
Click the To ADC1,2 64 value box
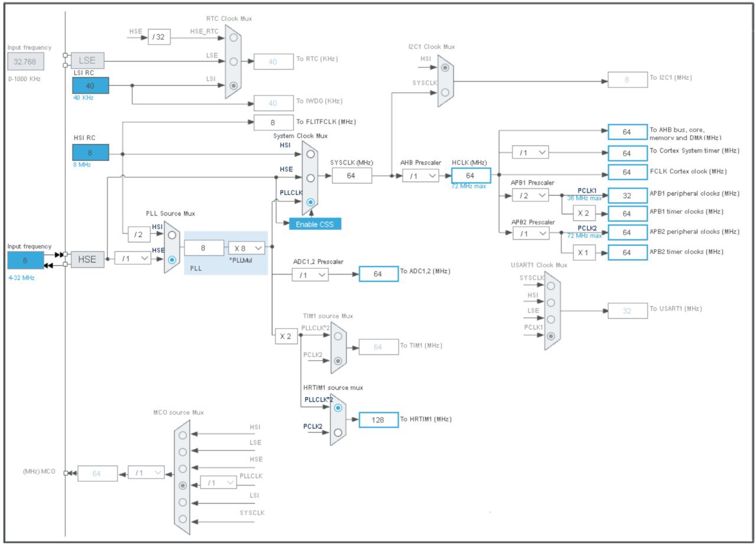379,274
